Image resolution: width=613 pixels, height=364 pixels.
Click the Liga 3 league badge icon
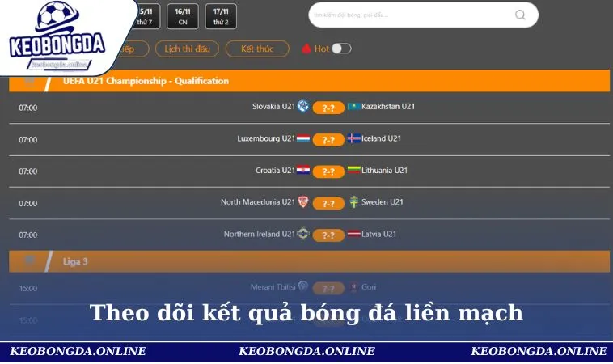click(x=30, y=260)
